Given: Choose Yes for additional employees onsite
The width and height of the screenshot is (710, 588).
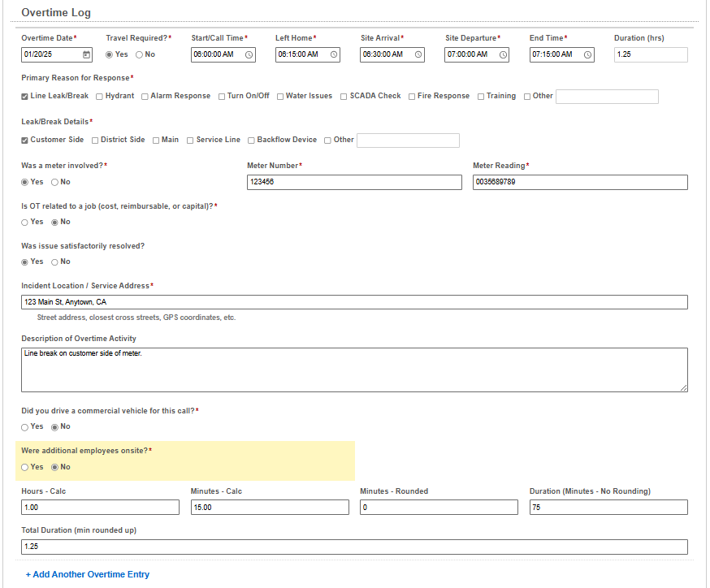Looking at the screenshot, I should (x=24, y=468).
